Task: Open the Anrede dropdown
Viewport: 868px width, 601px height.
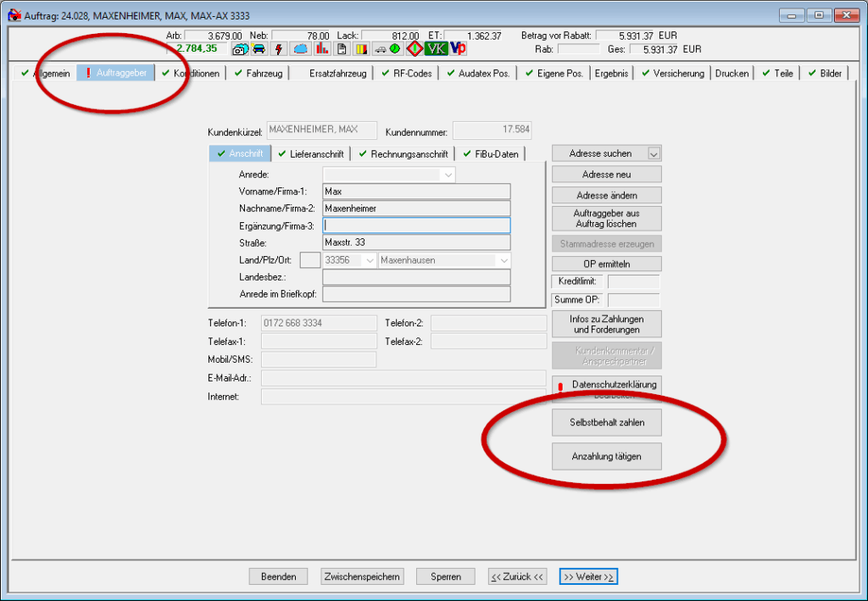Action: (x=447, y=175)
